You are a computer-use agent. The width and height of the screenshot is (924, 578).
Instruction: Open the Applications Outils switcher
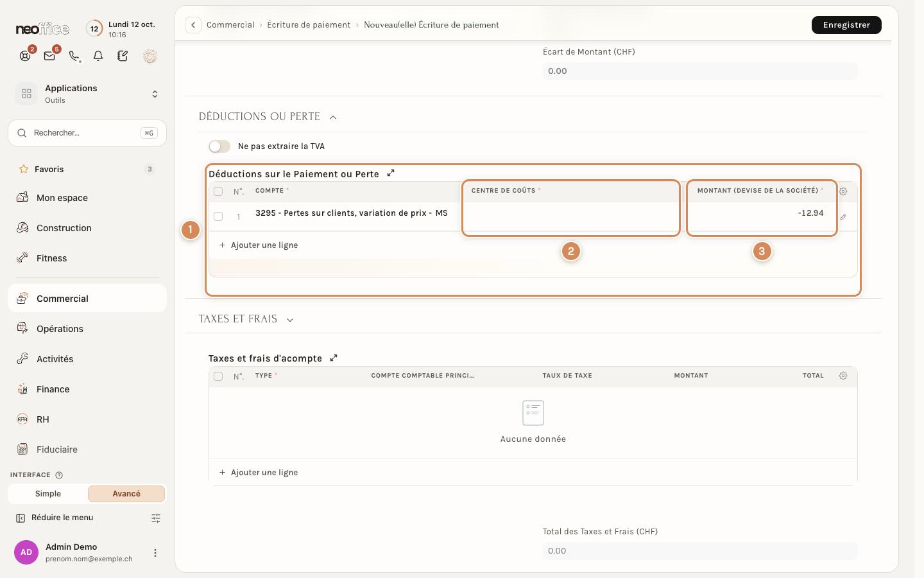(87, 94)
